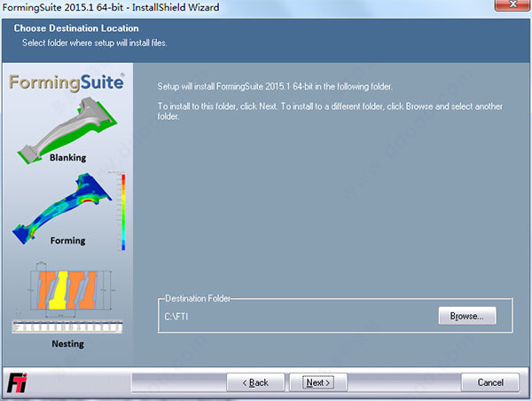The image size is (532, 401).
Task: Click the Forming color scale legend
Action: click(123, 213)
